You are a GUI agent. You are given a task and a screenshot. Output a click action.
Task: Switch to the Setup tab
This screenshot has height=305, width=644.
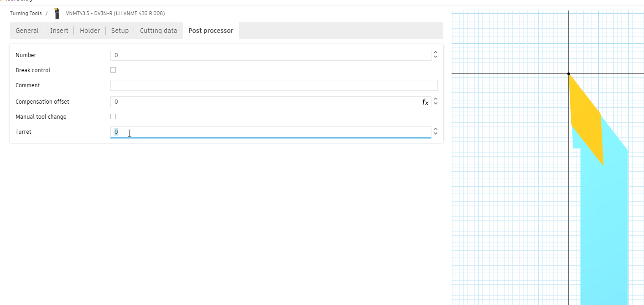pos(120,31)
